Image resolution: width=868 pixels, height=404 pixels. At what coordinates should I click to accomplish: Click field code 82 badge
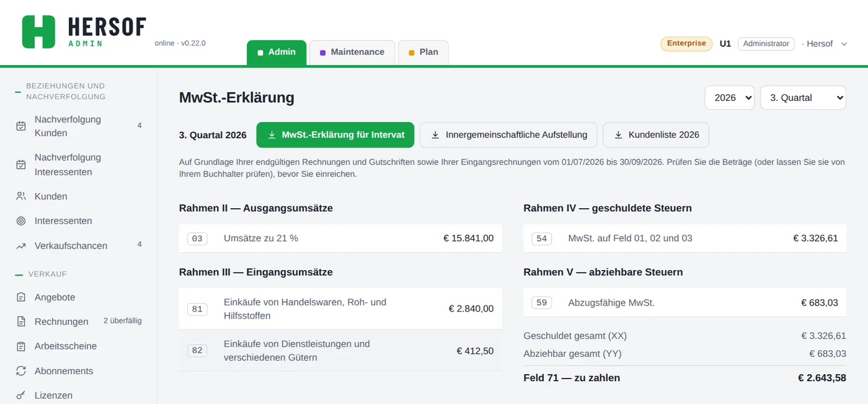pos(197,351)
